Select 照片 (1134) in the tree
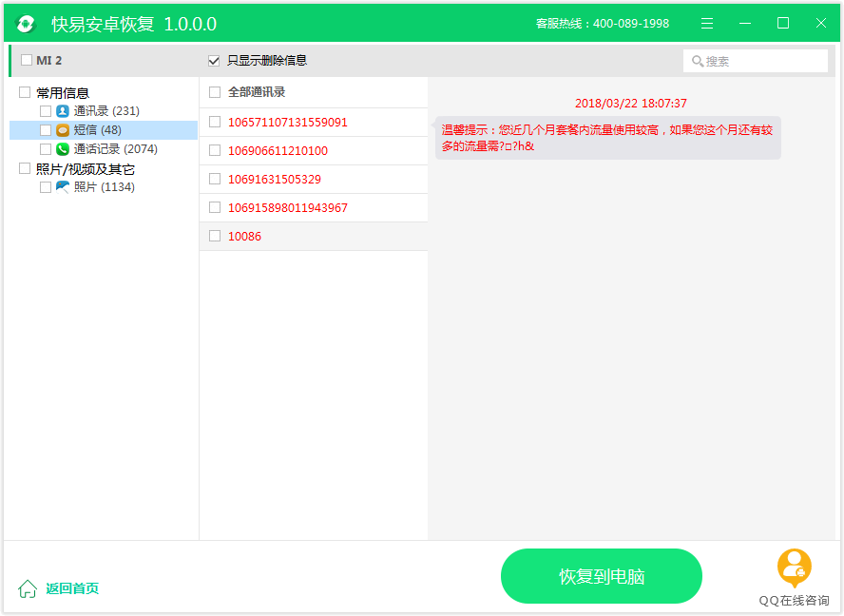 [x=105, y=187]
